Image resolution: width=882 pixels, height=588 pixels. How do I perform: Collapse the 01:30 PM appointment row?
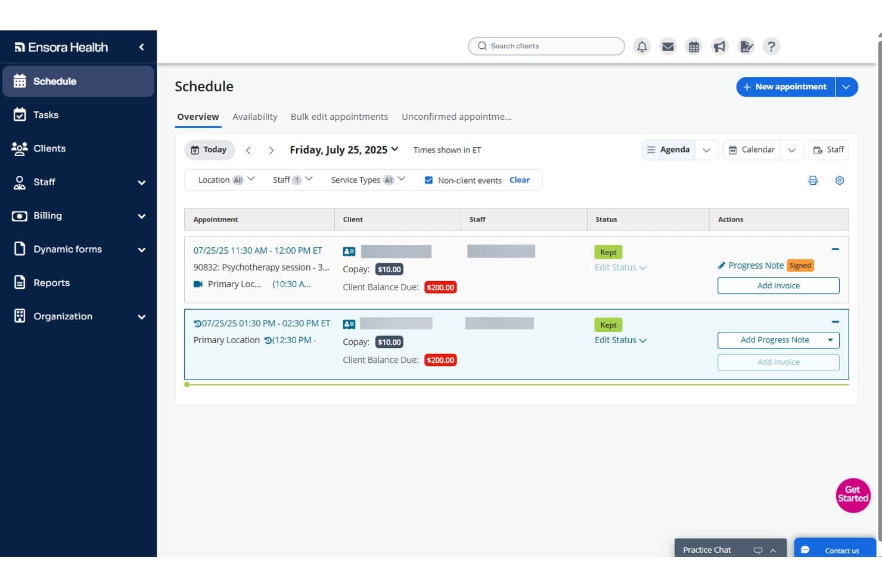(835, 322)
